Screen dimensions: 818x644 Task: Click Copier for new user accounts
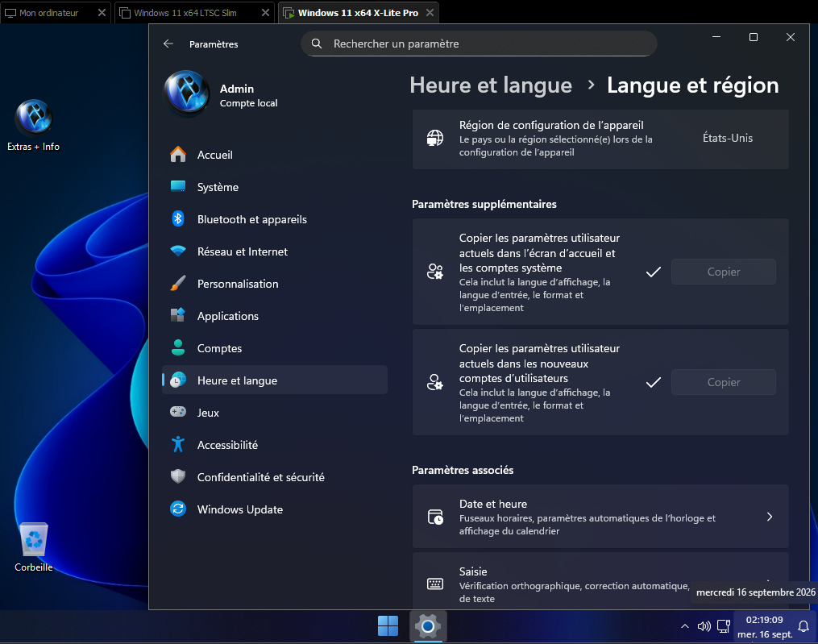[723, 382]
